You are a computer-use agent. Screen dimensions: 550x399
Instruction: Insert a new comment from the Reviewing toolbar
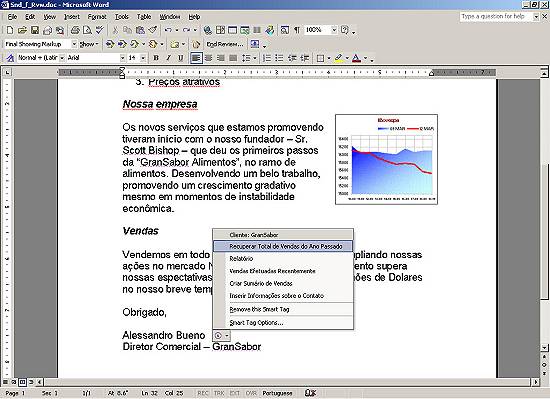point(174,44)
